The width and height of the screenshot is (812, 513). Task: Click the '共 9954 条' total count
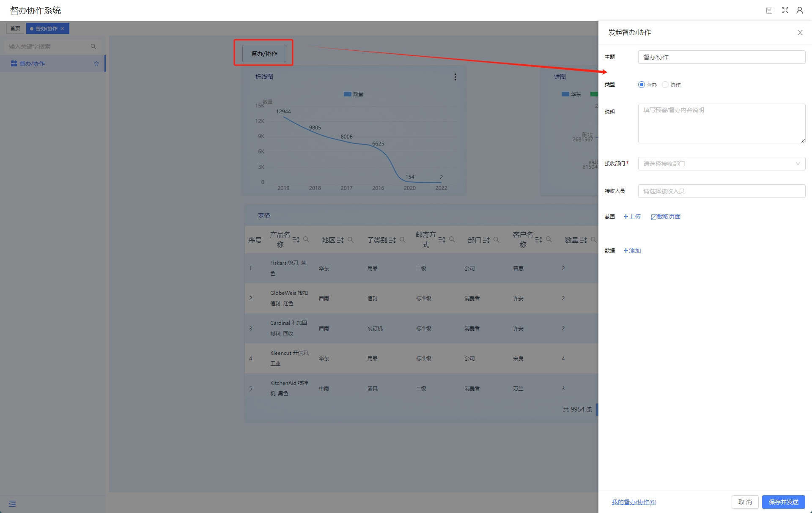(x=577, y=409)
